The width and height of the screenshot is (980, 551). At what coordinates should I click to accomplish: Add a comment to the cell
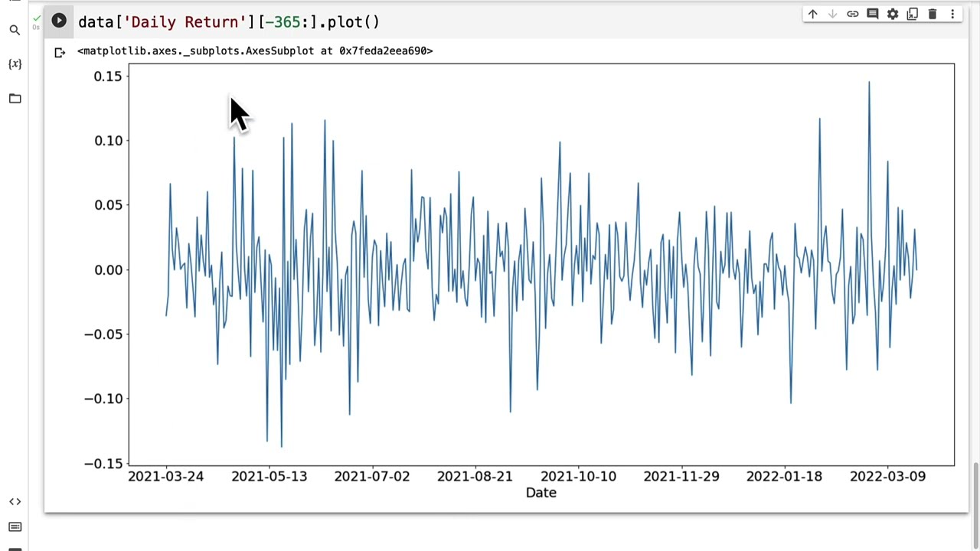[872, 14]
